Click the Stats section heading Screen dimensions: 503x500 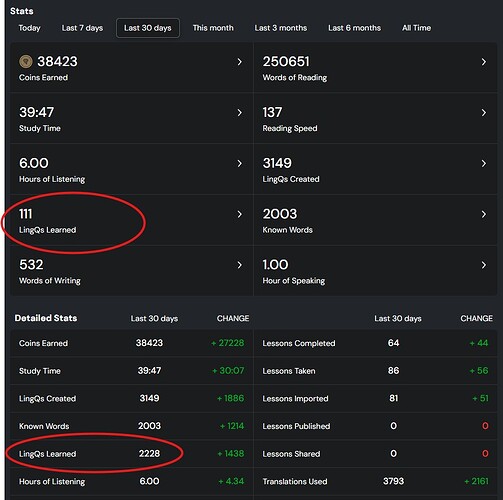tap(22, 11)
